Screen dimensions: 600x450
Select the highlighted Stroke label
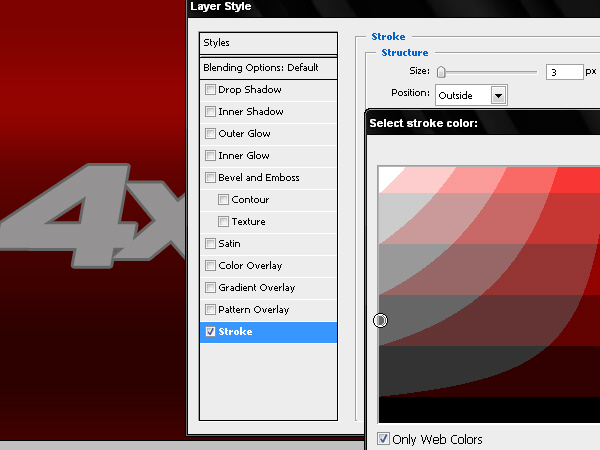(235, 331)
